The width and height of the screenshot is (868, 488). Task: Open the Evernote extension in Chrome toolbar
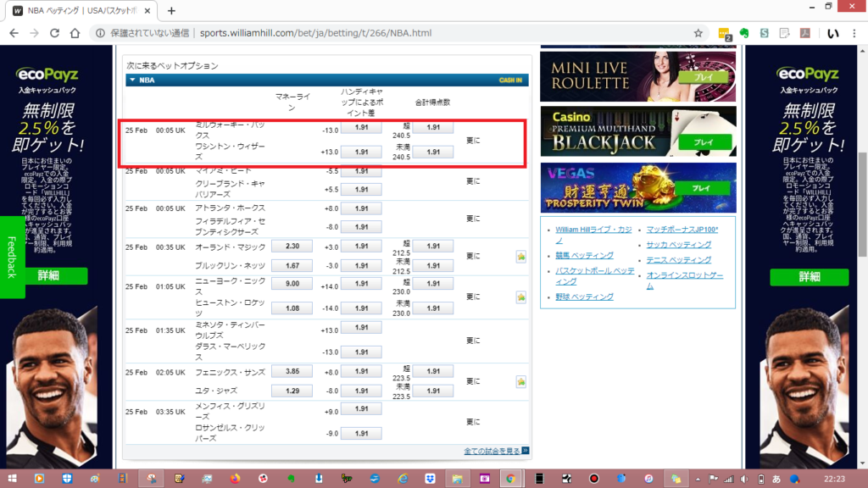744,33
